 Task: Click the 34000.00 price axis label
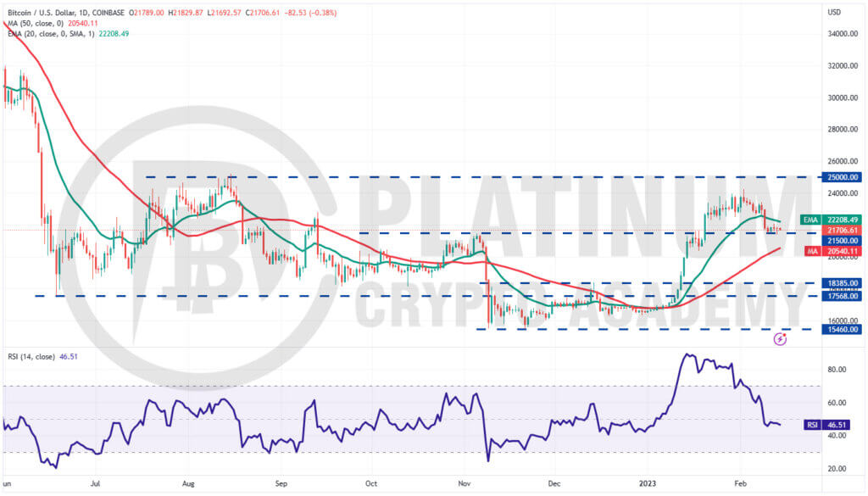click(843, 34)
